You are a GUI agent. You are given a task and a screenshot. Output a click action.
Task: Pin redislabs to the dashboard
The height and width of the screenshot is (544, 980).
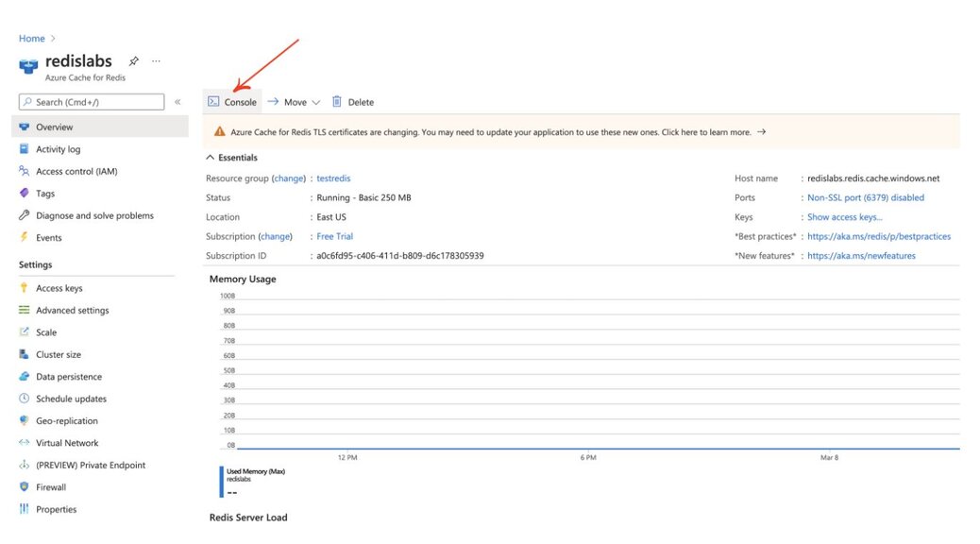(133, 59)
